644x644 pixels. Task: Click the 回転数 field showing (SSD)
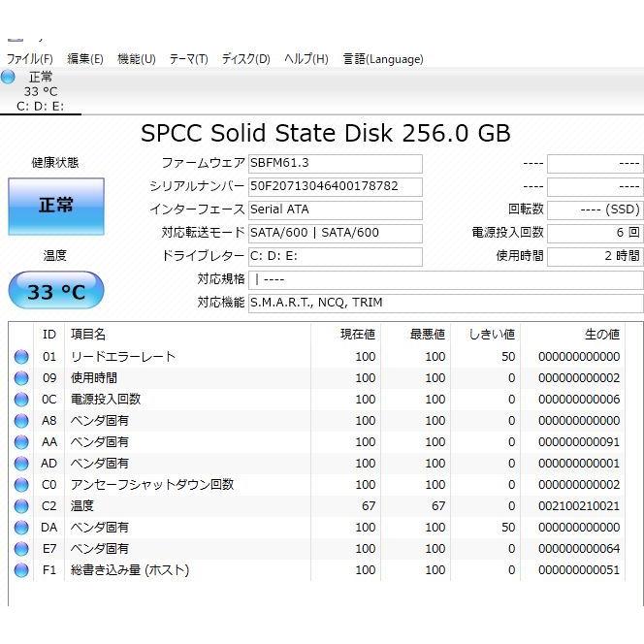[596, 209]
